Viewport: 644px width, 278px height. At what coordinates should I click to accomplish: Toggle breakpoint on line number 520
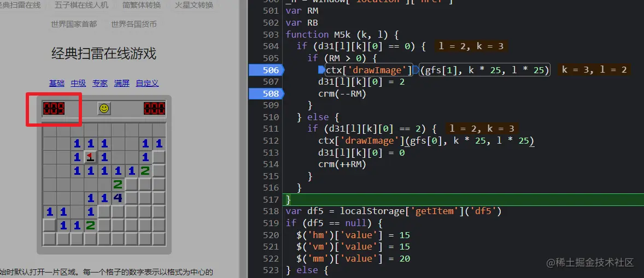(271, 235)
